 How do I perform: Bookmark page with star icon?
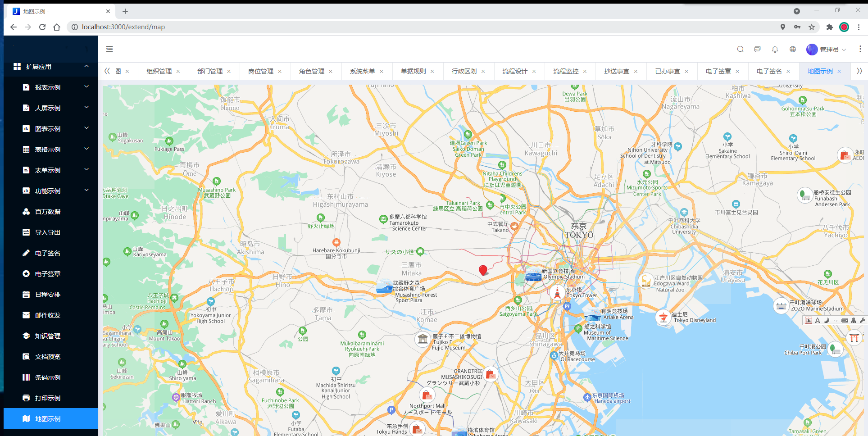[x=812, y=27]
